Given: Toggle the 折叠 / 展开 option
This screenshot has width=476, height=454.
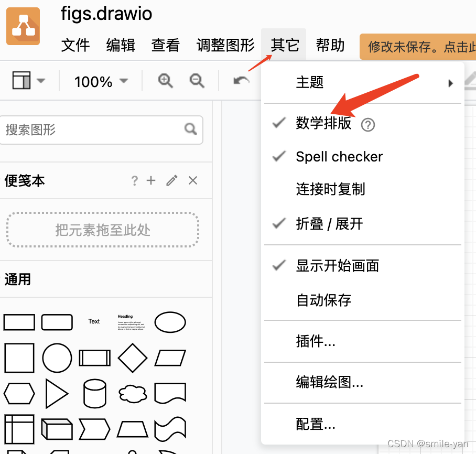Looking at the screenshot, I should click(362, 224).
